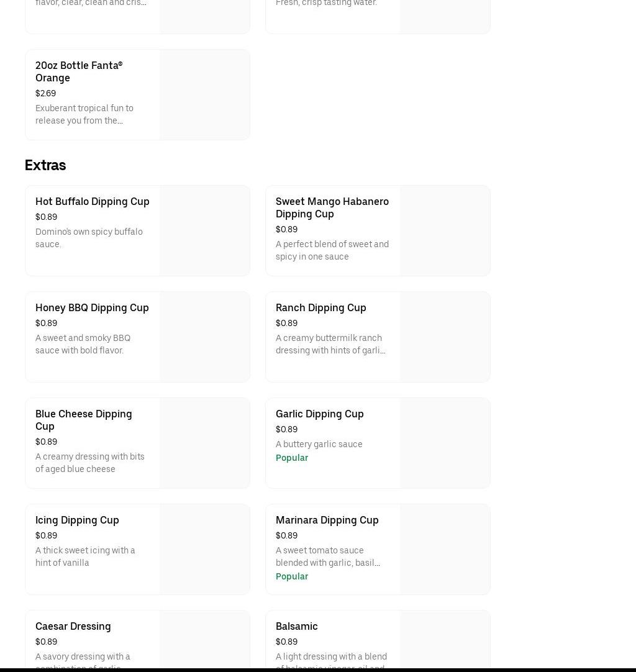Select the Caesar Dressing title
636x672 pixels.
tap(73, 626)
